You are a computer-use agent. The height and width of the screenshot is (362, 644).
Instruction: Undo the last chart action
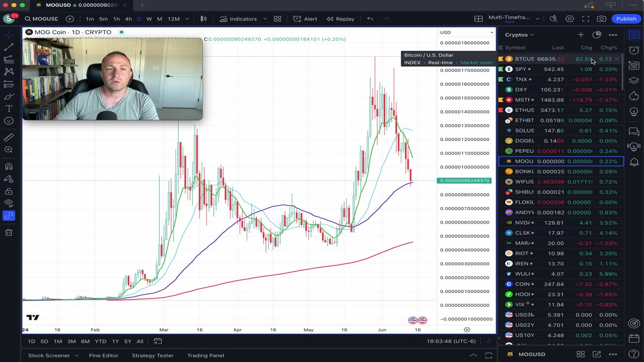click(370, 19)
